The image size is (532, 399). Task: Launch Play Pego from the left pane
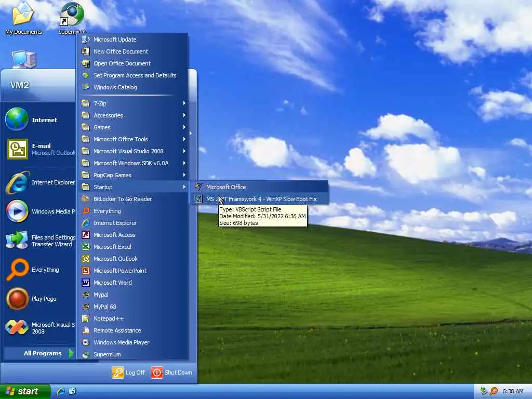[x=38, y=299]
